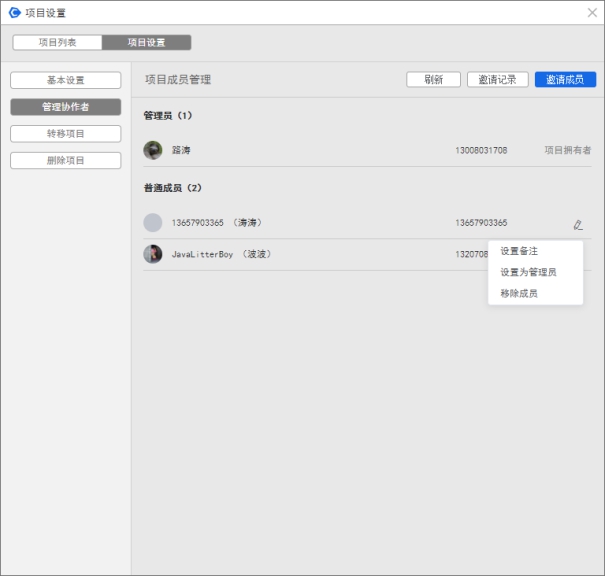Viewport: 605px width, 577px height.
Task: Click the gray avatar of member 13657903365
Action: (153, 223)
